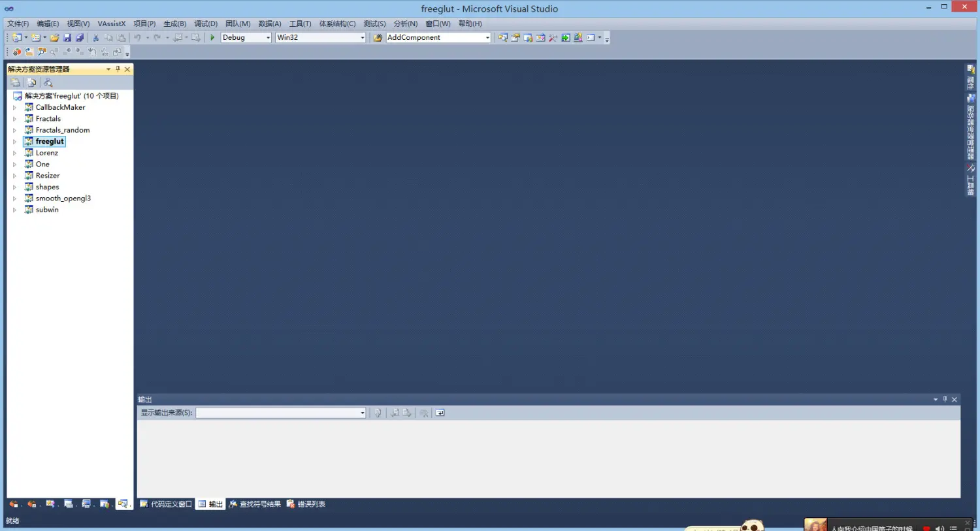Screen dimensions: 980x531
Task: Switch to the 代码定义窗口 tab
Action: 166,504
